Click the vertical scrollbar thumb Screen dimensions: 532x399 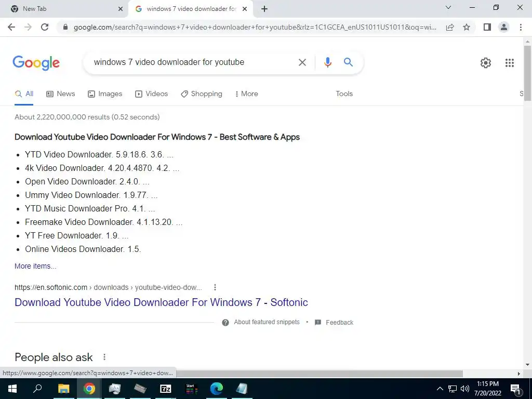coord(527,73)
